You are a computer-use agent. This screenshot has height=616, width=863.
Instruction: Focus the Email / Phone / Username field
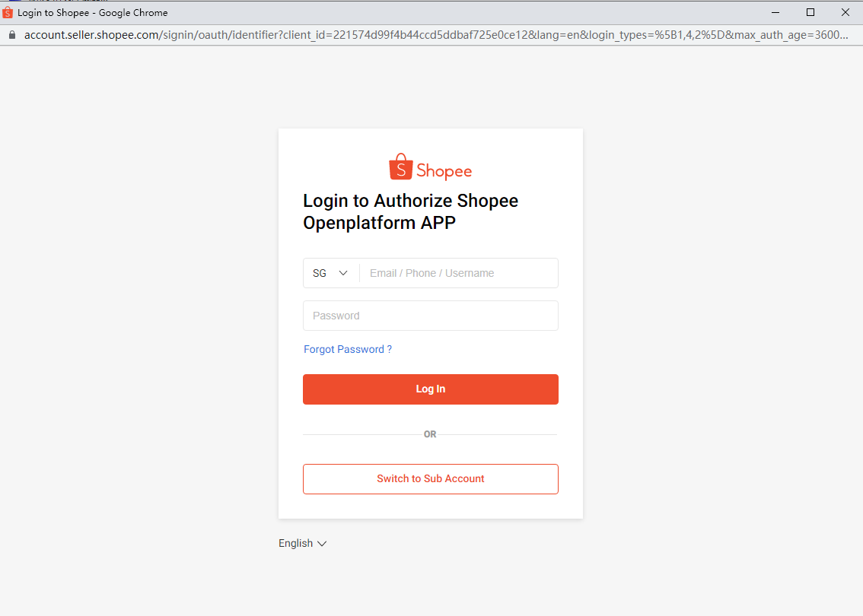click(x=458, y=273)
